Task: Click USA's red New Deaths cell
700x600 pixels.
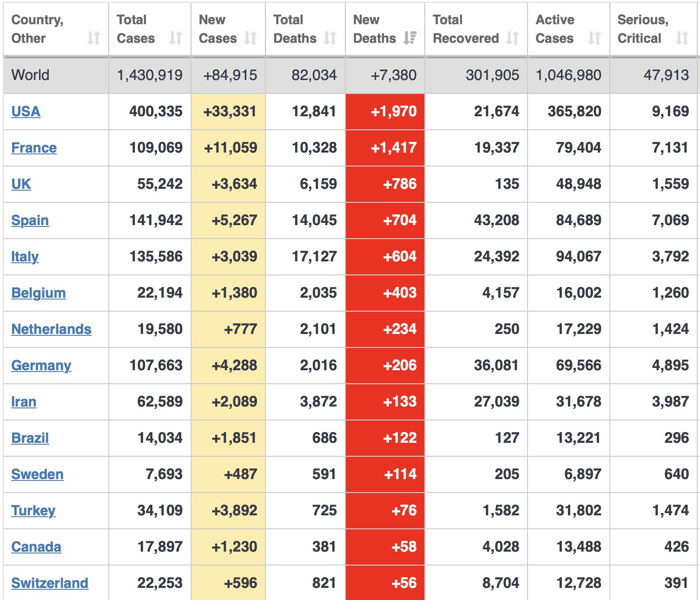Action: [x=385, y=112]
